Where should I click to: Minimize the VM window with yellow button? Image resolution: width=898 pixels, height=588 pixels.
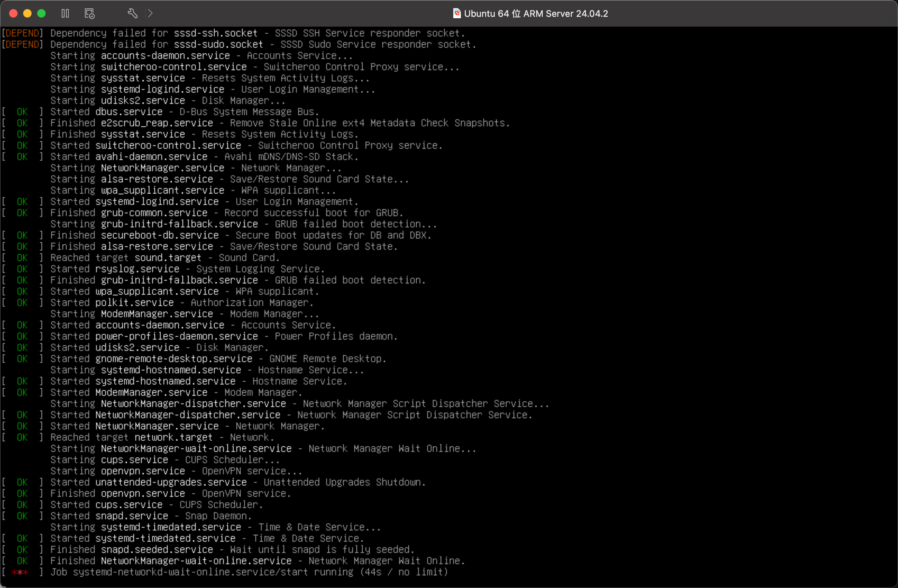[27, 14]
